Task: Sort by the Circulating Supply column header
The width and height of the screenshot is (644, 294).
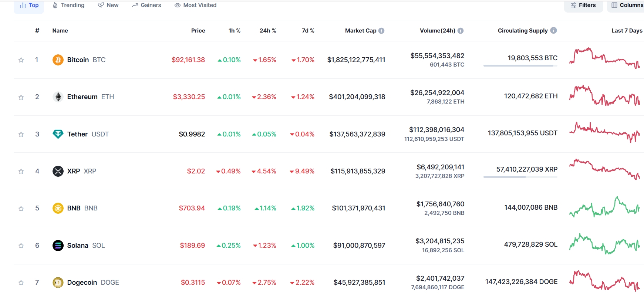Action: (x=523, y=31)
